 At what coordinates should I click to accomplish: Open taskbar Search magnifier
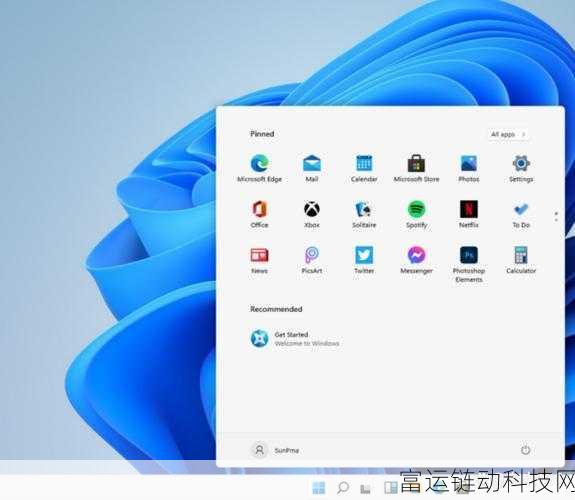343,488
